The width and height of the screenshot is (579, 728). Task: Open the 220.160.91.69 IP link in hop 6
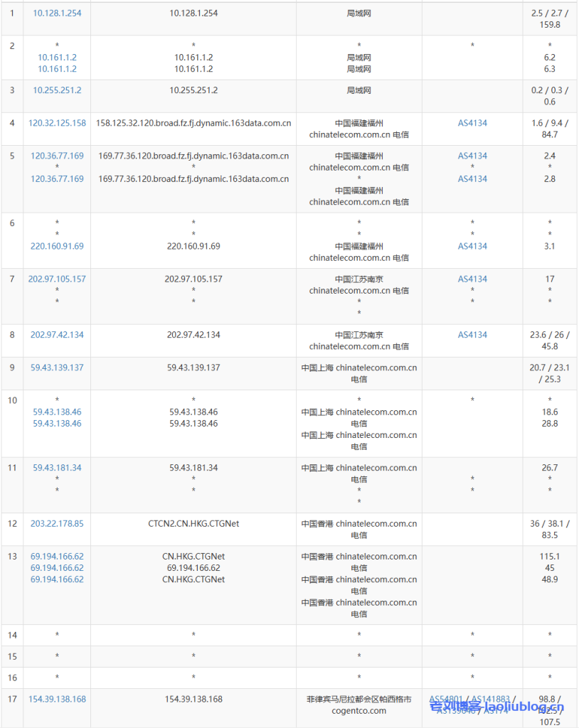(x=57, y=246)
